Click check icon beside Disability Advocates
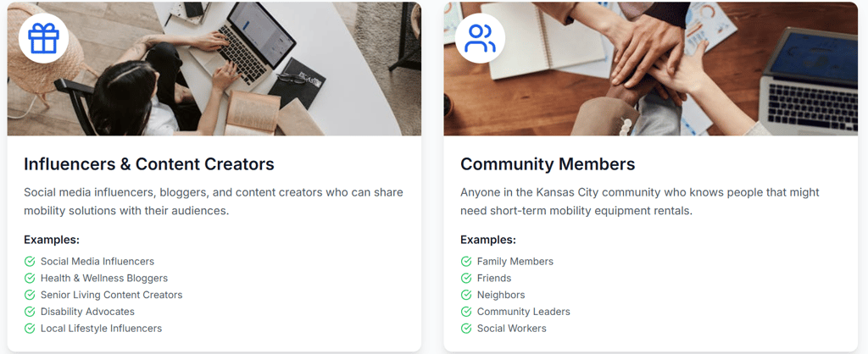 point(30,312)
